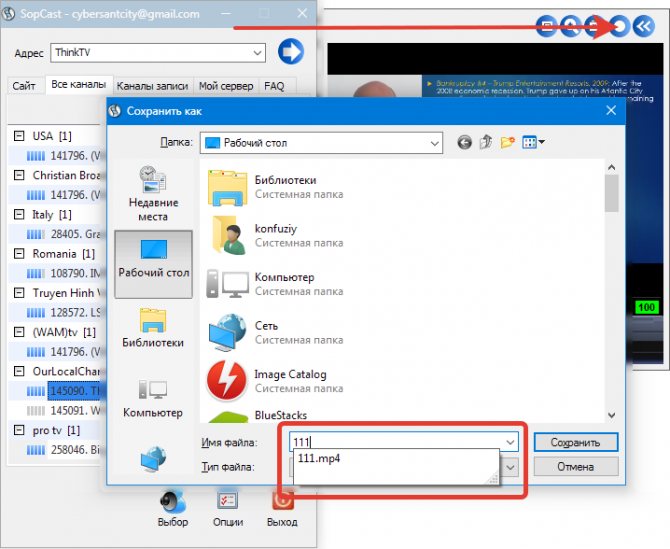This screenshot has height=549, width=670.
Task: Click the blue Go arrow beside the address
Action: click(x=291, y=51)
